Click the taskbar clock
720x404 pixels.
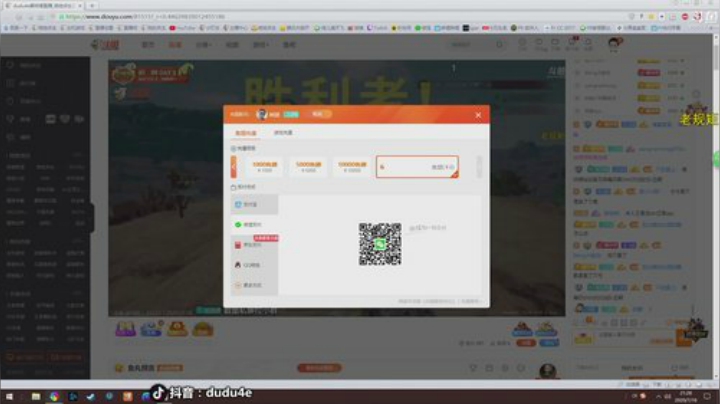(686, 396)
